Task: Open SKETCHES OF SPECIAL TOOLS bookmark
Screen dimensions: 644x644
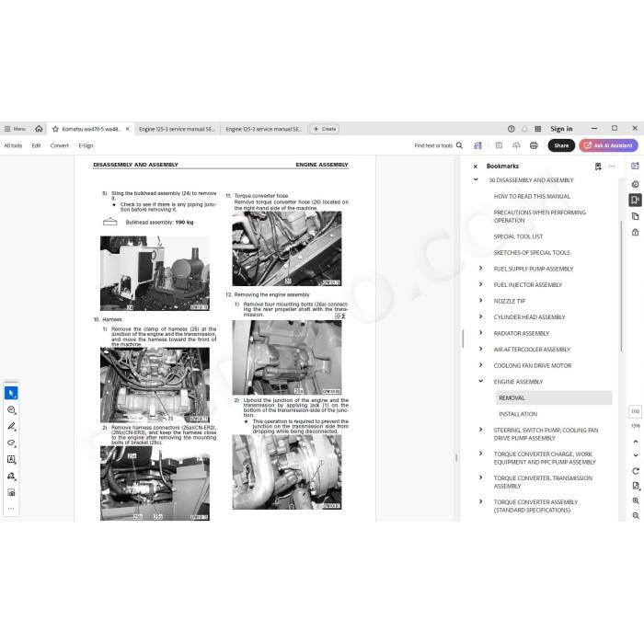Action: 532,253
